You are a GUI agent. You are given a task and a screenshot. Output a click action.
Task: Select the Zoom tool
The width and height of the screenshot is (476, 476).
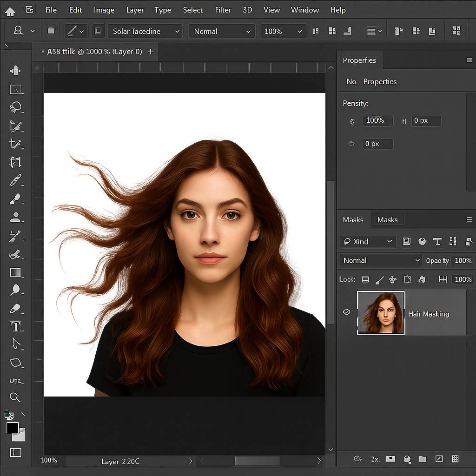[x=15, y=397]
